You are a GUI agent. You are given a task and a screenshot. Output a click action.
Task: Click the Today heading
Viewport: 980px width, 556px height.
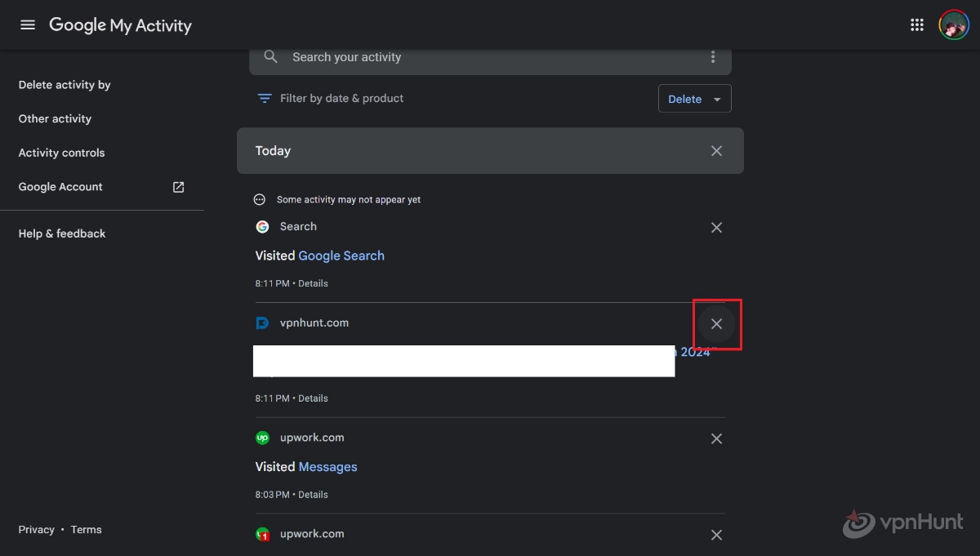click(273, 151)
